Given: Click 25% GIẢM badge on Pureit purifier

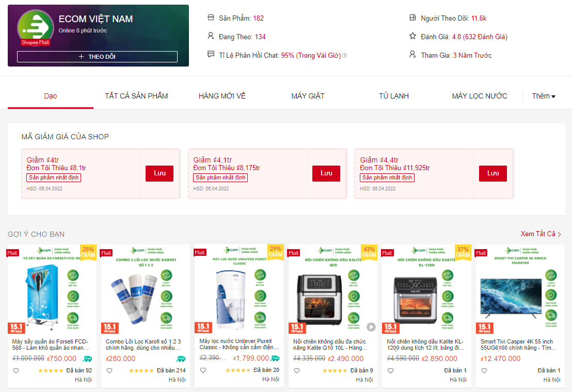Looking at the screenshot, I should 276,251.
